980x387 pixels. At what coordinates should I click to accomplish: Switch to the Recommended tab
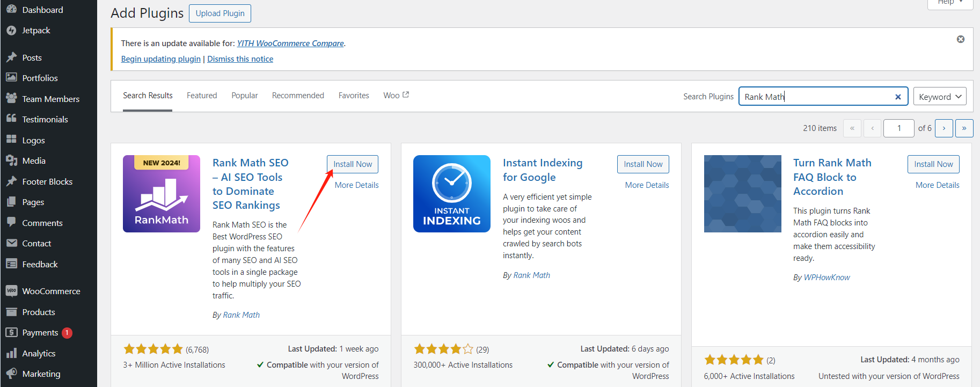298,96
